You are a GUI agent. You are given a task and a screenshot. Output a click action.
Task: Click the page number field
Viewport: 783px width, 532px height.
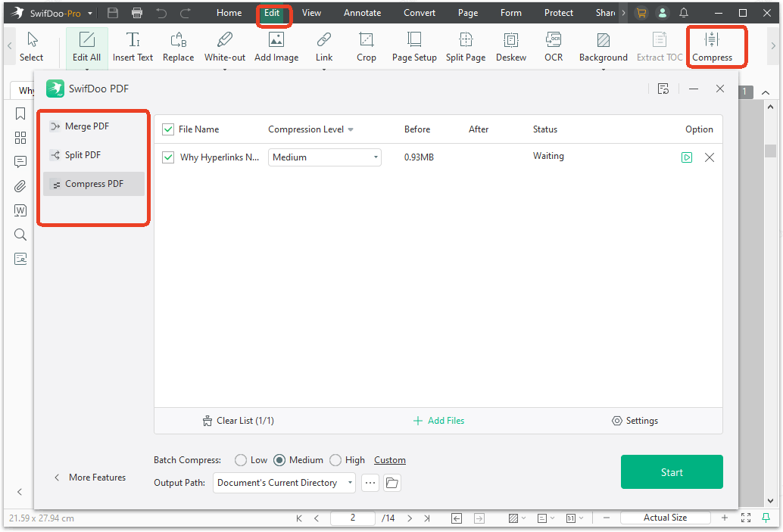[353, 518]
